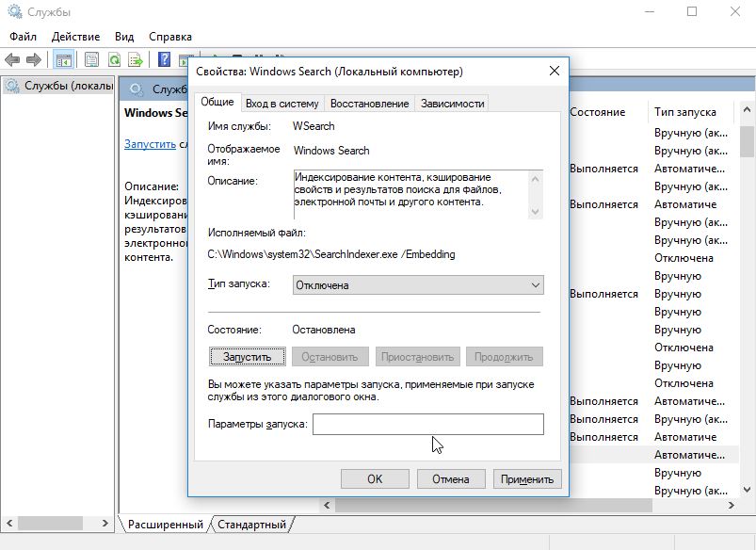This screenshot has width=756, height=550.
Task: Switch to the Стандартный view tab
Action: [x=251, y=525]
